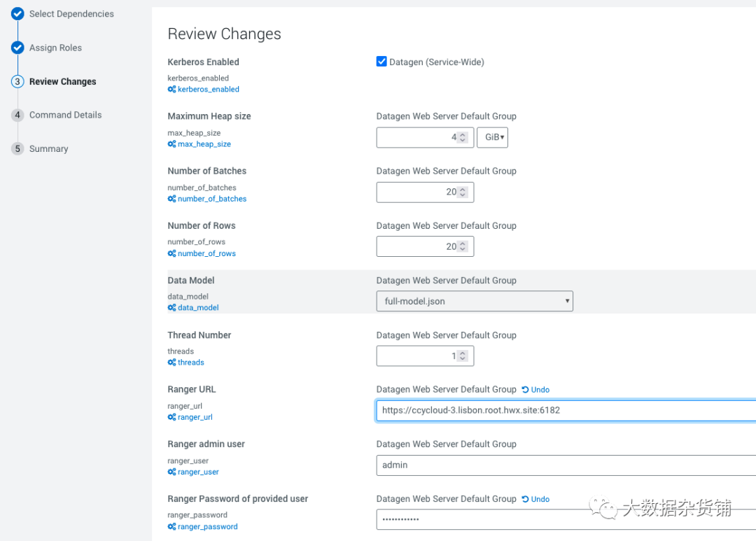Click into the Ranger admin user field
Viewport: 756px width, 541px height.
click(566, 465)
